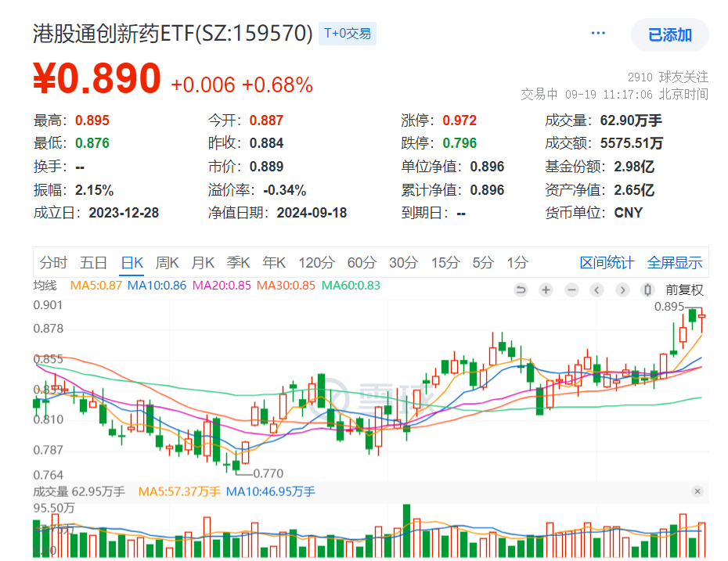
Task: Click the 振幅 value 2.15%
Action: 94,190
